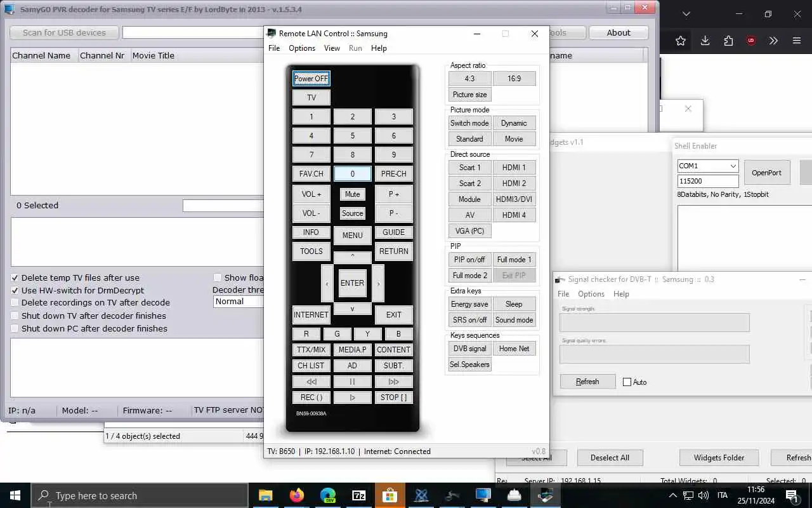Toggle Use HW-switch for DrmDecrypt
This screenshot has height=508, width=812.
[15, 290]
